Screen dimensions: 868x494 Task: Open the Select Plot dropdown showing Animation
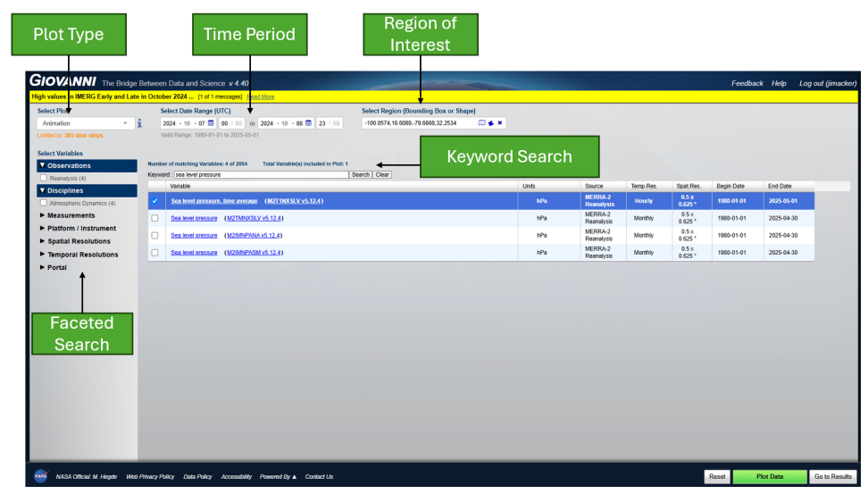pyautogui.click(x=86, y=123)
